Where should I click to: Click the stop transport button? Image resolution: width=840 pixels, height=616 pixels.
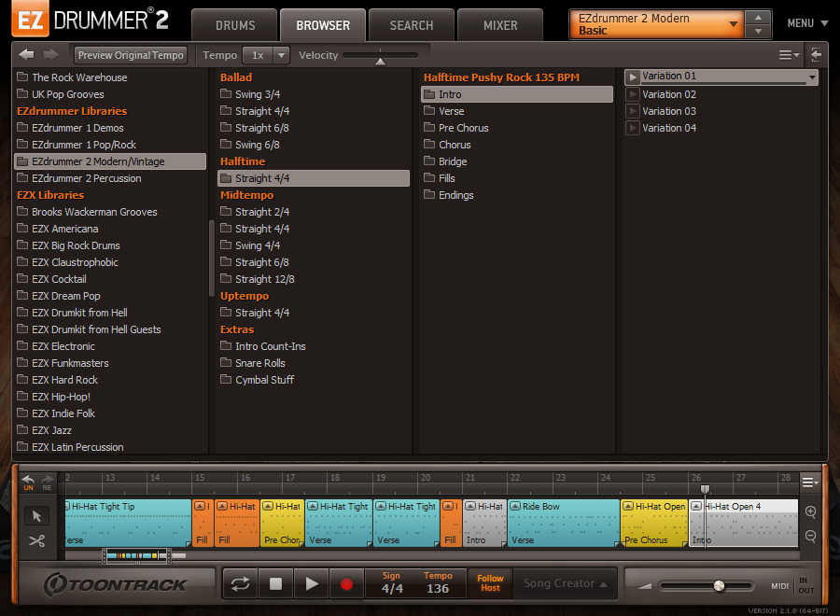276,583
